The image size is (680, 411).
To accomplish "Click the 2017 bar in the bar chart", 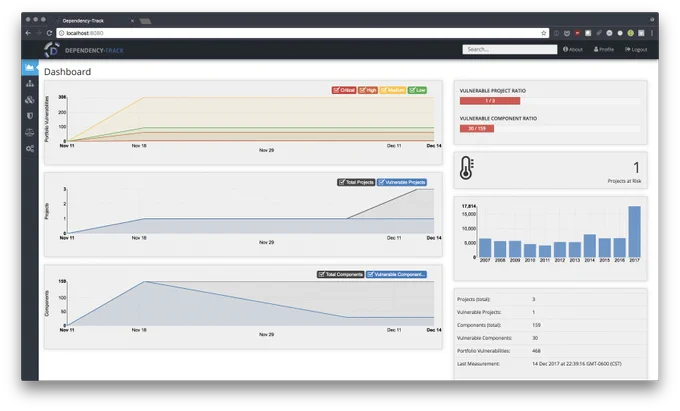I will [634, 232].
